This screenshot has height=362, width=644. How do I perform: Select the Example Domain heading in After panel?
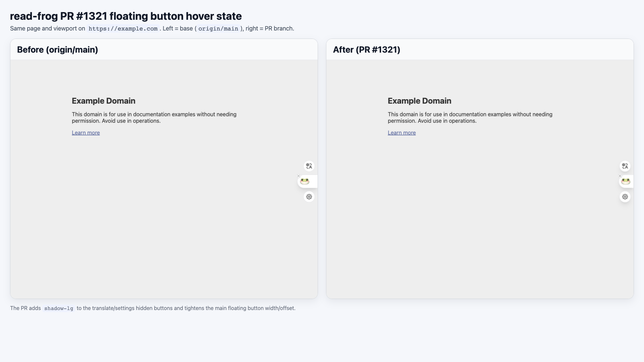tap(419, 101)
